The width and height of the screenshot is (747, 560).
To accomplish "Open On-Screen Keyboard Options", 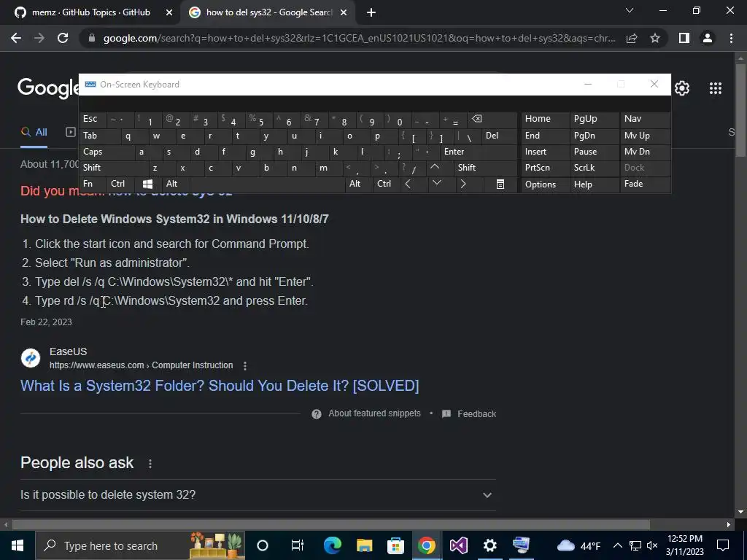I will tap(545, 184).
